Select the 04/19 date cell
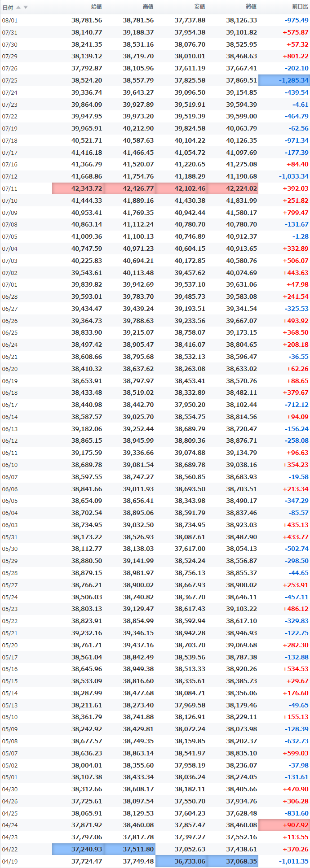310x868 pixels. pos(10,861)
